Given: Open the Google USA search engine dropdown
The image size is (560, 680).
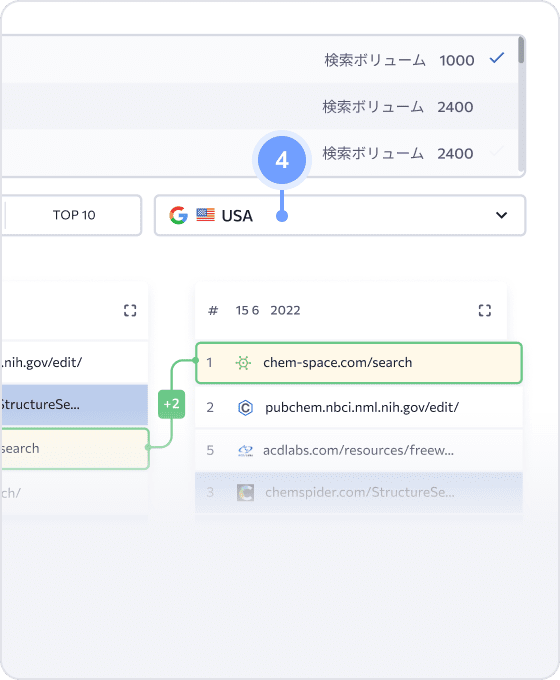Looking at the screenshot, I should 340,215.
